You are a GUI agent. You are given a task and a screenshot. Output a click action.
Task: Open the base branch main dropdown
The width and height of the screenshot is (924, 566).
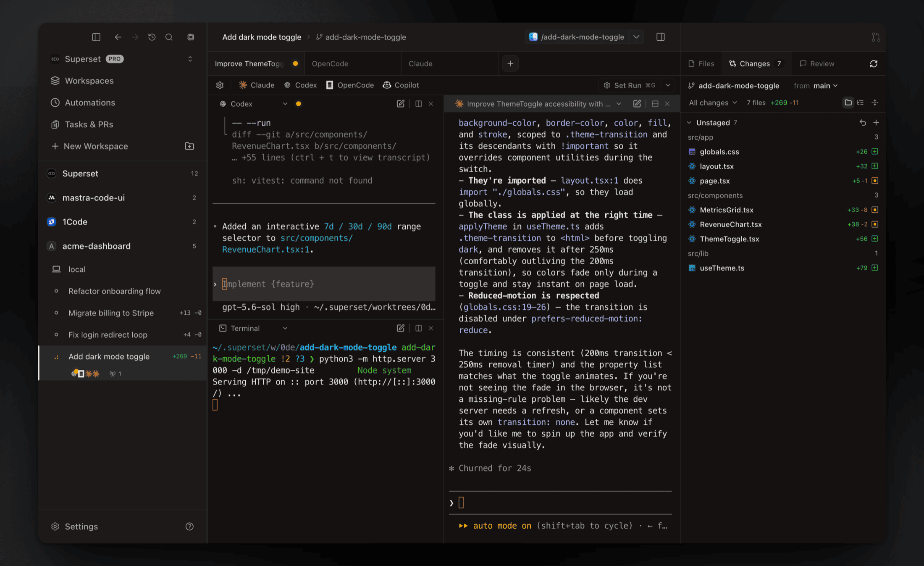click(x=825, y=86)
